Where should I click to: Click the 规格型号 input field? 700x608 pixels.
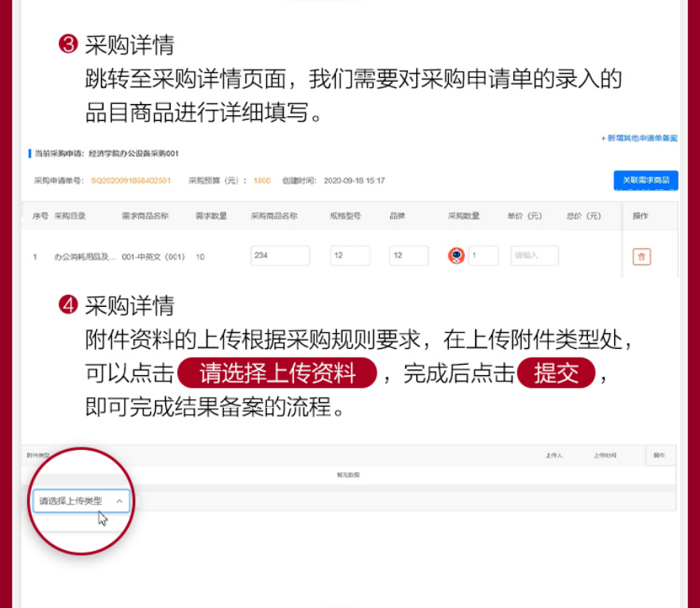click(350, 255)
